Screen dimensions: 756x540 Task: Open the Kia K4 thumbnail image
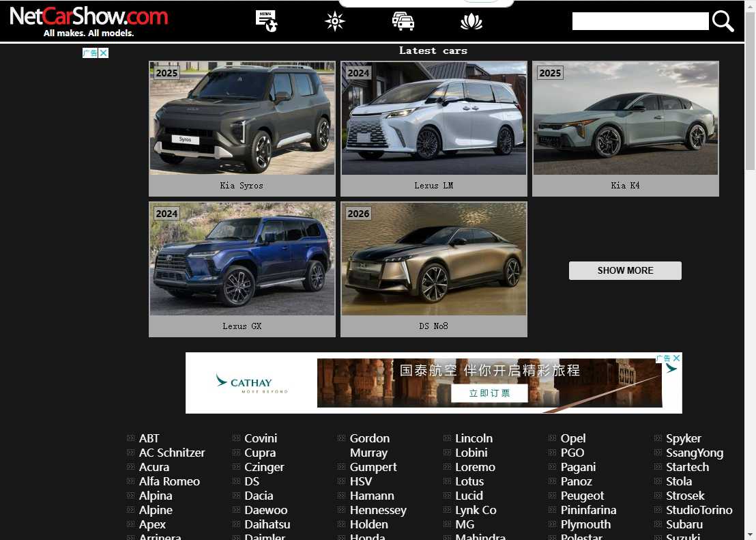point(626,117)
